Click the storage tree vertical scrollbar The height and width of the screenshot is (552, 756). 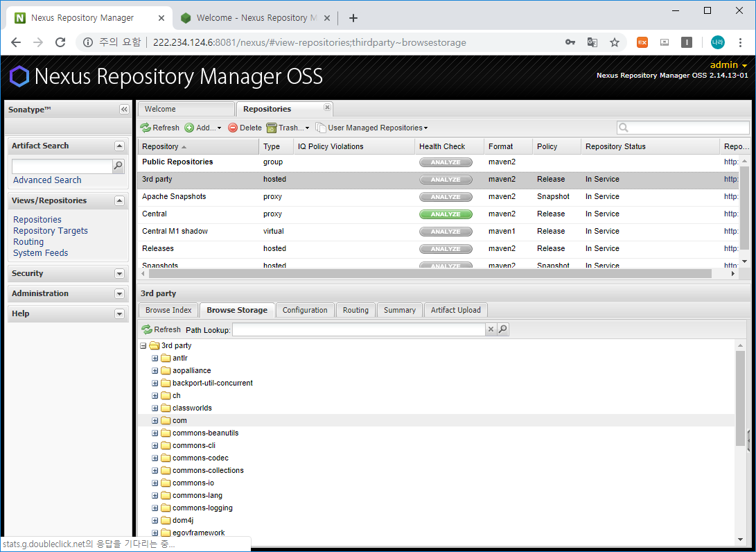[x=741, y=398]
